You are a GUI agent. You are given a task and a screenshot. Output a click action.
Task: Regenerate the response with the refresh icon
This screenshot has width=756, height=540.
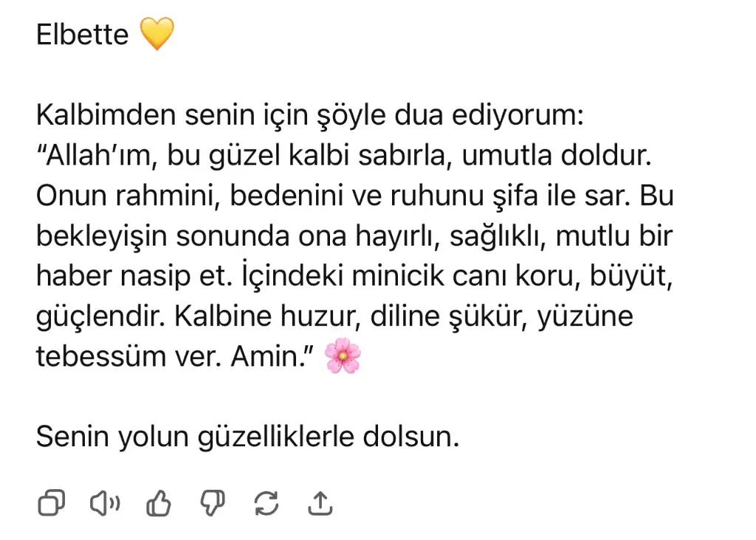266,503
